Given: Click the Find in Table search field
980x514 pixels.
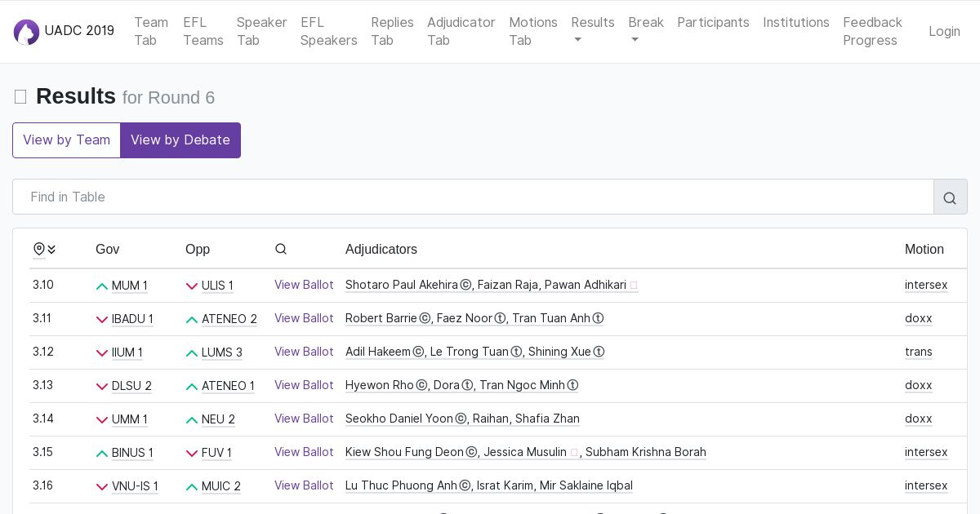Looking at the screenshot, I should [x=473, y=197].
